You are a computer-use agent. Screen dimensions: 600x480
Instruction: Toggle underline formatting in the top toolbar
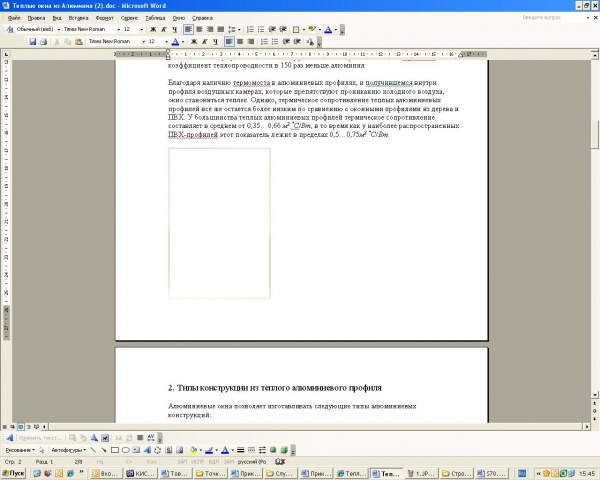coord(174,29)
